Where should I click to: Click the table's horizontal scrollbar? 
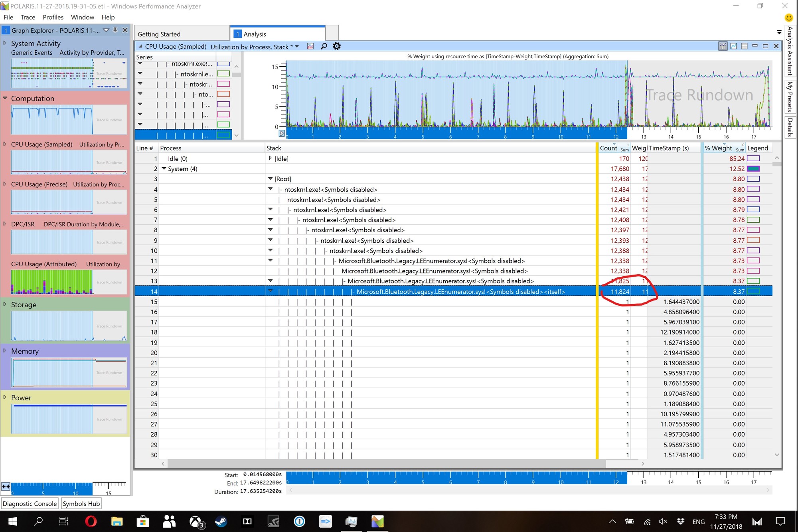point(386,463)
